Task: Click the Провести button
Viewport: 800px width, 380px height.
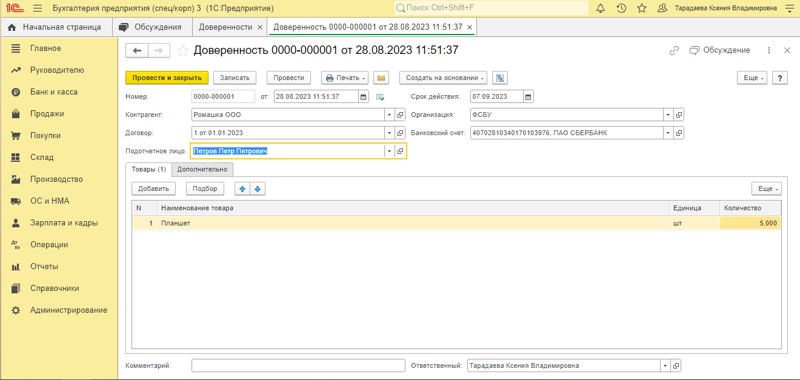Action: coord(289,78)
